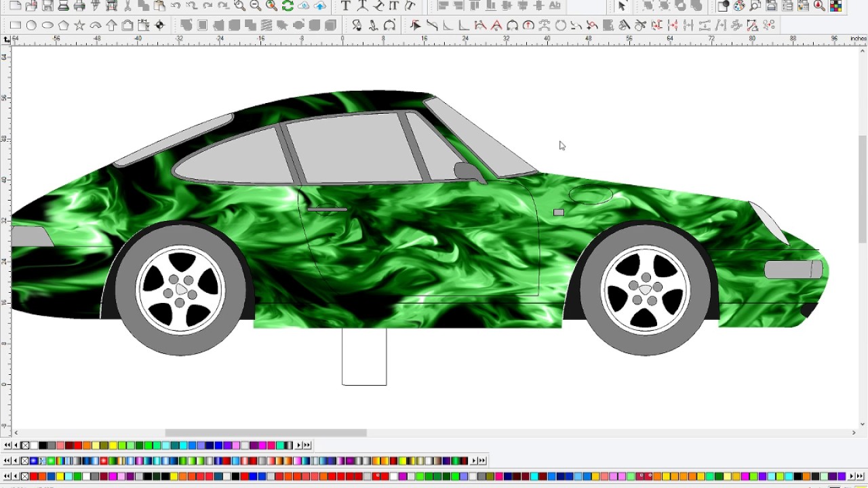Open the color swatch grid icon

[835, 5]
